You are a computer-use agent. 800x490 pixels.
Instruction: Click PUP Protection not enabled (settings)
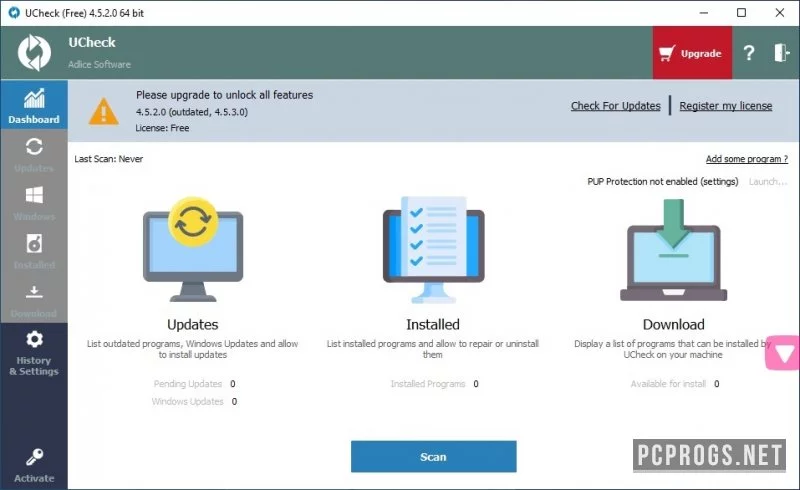(662, 181)
